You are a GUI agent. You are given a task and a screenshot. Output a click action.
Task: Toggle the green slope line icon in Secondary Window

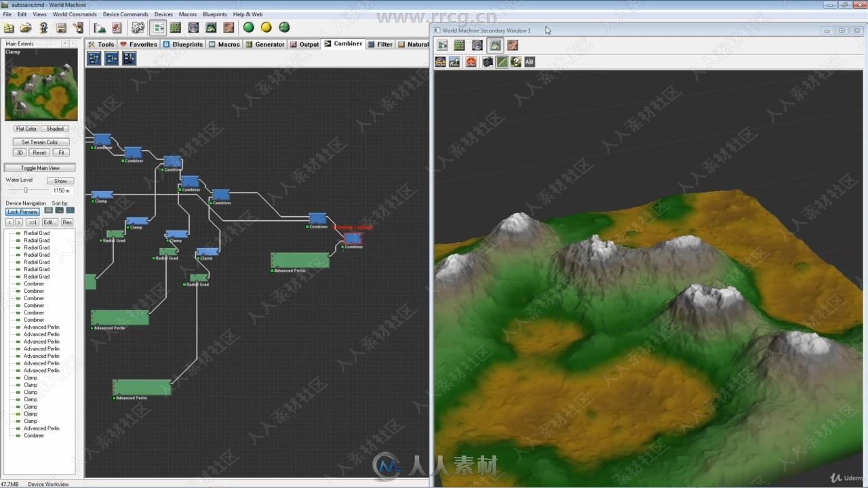point(502,62)
